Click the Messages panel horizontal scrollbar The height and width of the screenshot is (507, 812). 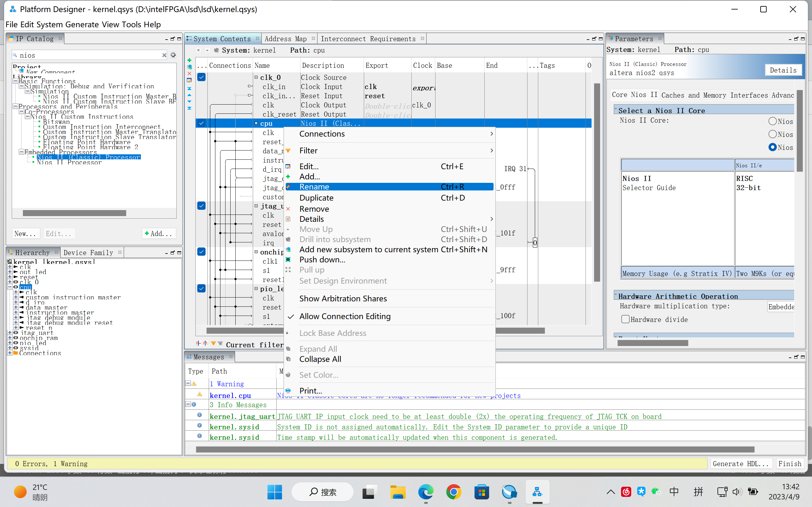point(475,449)
